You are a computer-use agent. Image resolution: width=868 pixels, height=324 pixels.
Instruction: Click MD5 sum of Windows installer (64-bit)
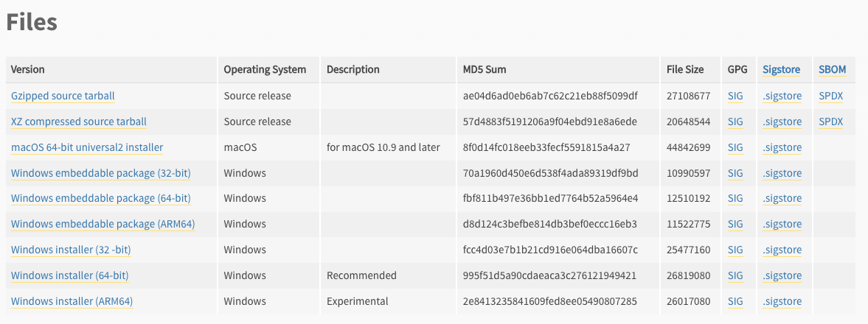click(x=549, y=275)
